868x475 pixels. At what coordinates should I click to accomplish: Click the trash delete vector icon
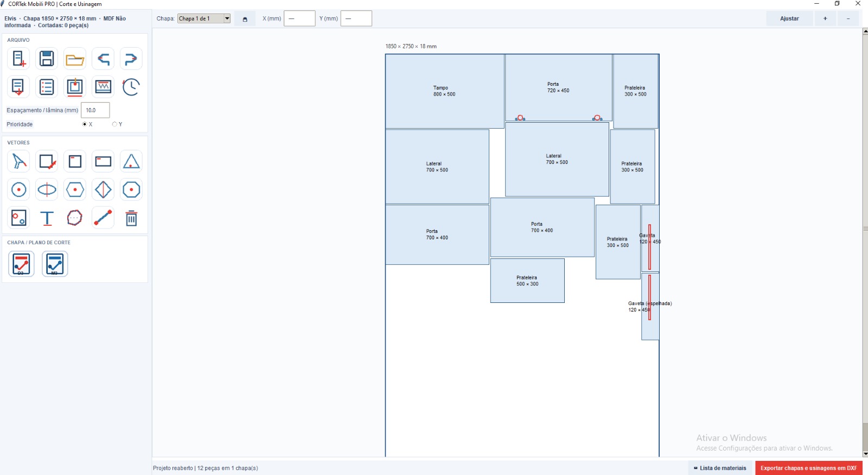(131, 218)
